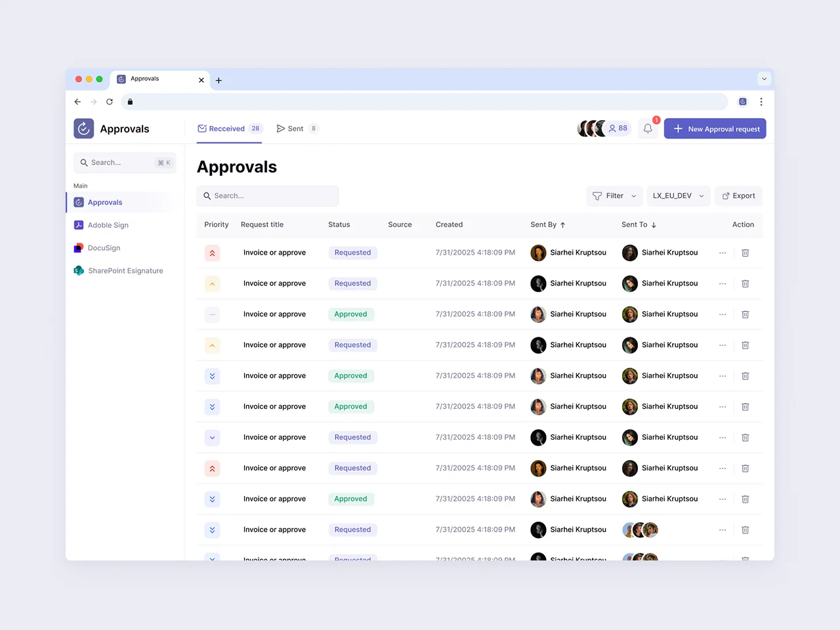This screenshot has height=630, width=840.
Task: Open DocuSign from the sidebar
Action: coord(105,247)
